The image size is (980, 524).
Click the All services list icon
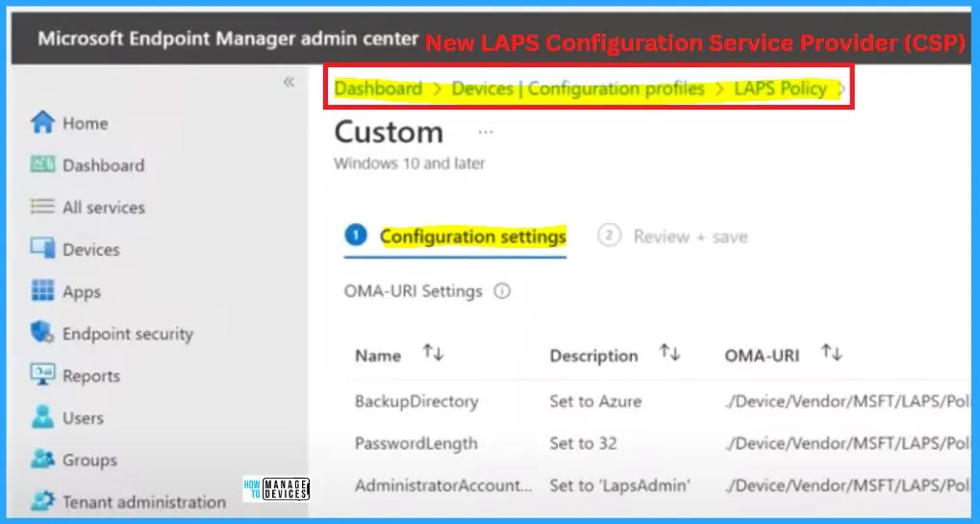coord(42,207)
